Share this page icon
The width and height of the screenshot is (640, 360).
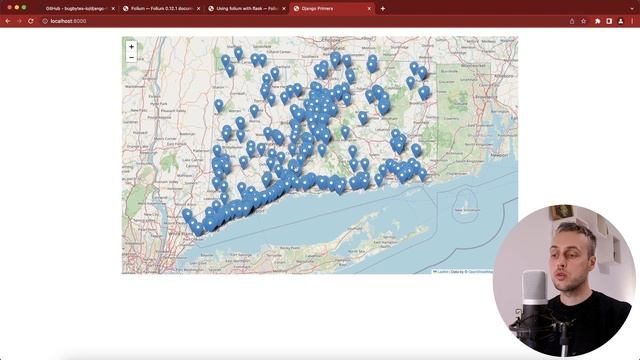click(x=572, y=21)
